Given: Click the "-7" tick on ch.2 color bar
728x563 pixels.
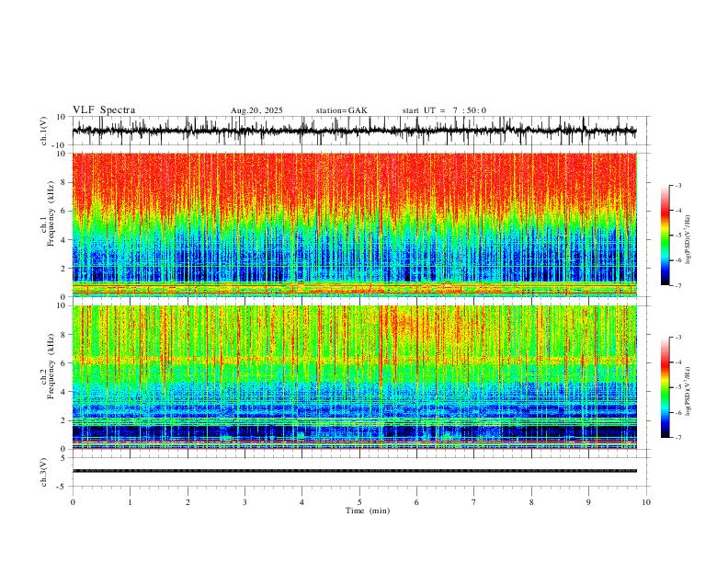Looking at the screenshot, I should (677, 438).
